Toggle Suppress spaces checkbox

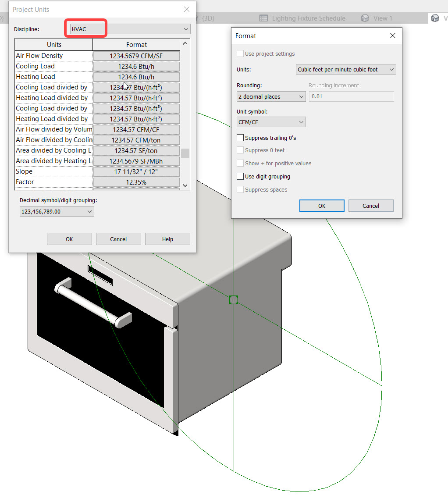(x=240, y=190)
